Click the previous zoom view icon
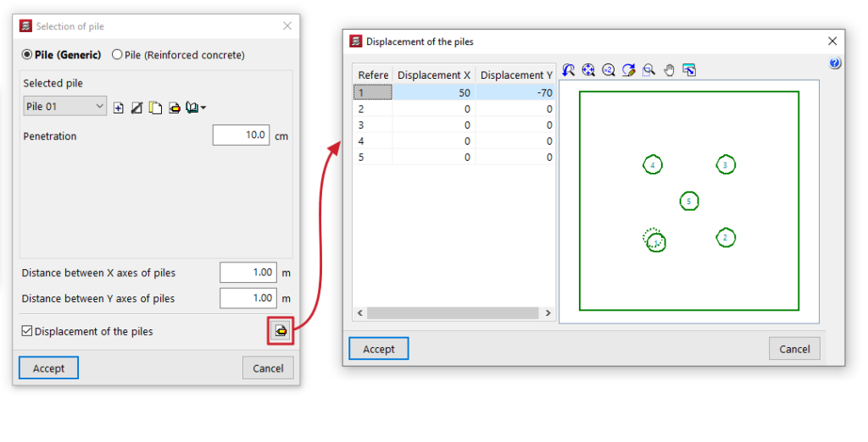 (x=569, y=70)
